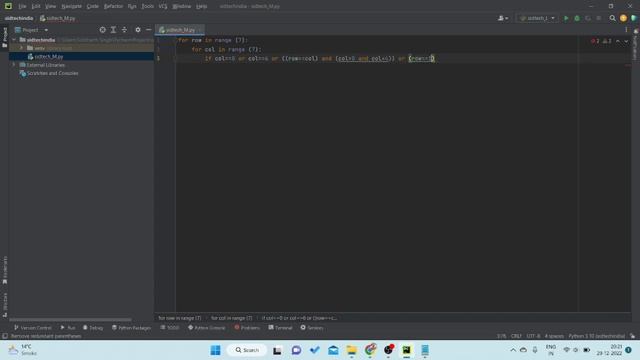
Task: Click 4 spaces indent setting
Action: coord(554,336)
